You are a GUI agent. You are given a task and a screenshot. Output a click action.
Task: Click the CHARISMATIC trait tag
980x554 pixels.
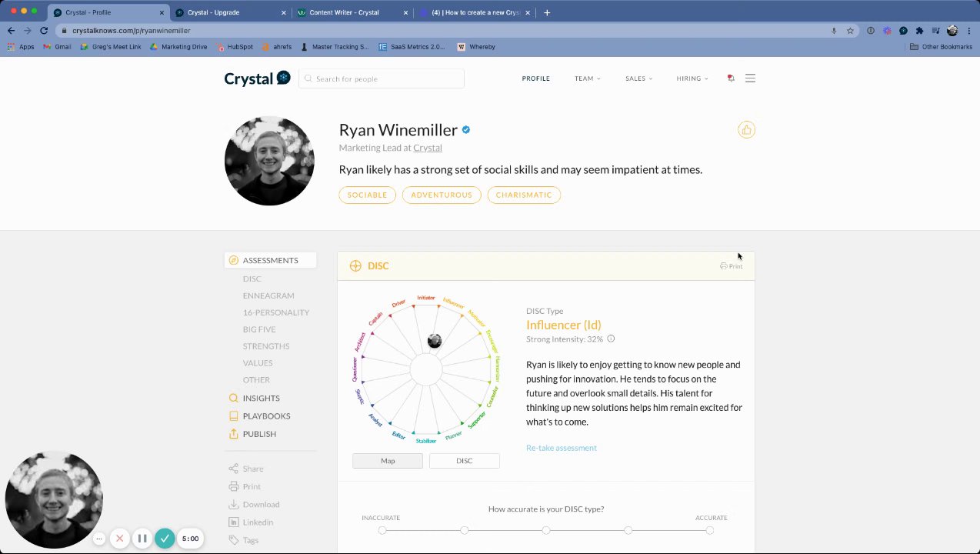click(524, 195)
